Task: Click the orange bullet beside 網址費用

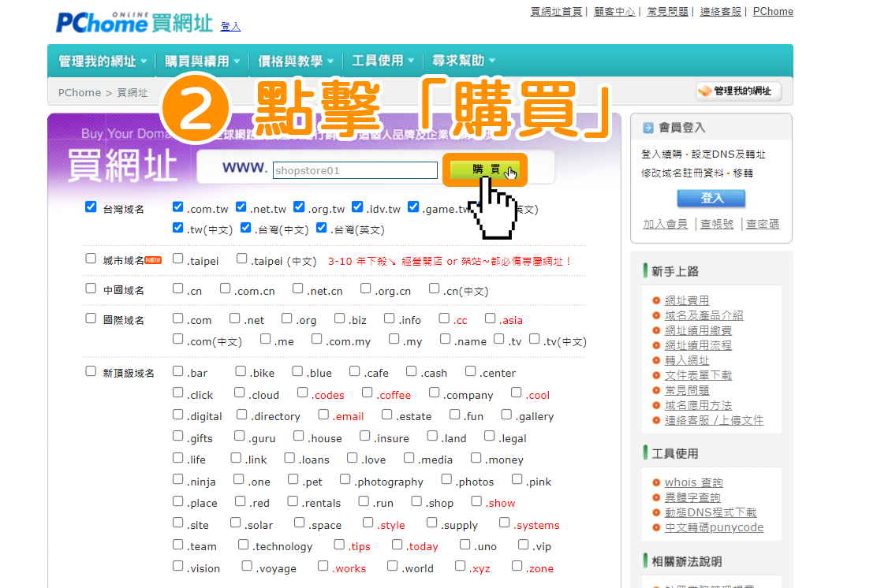Action: coord(656,301)
